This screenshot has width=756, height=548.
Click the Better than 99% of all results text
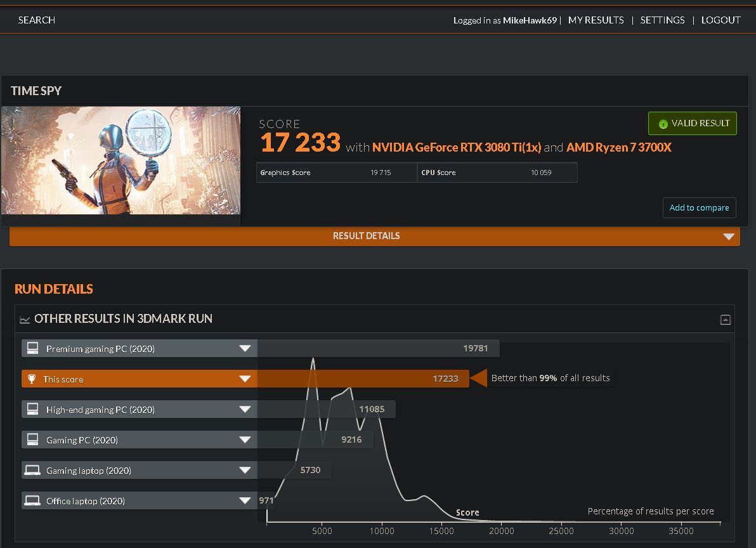551,379
